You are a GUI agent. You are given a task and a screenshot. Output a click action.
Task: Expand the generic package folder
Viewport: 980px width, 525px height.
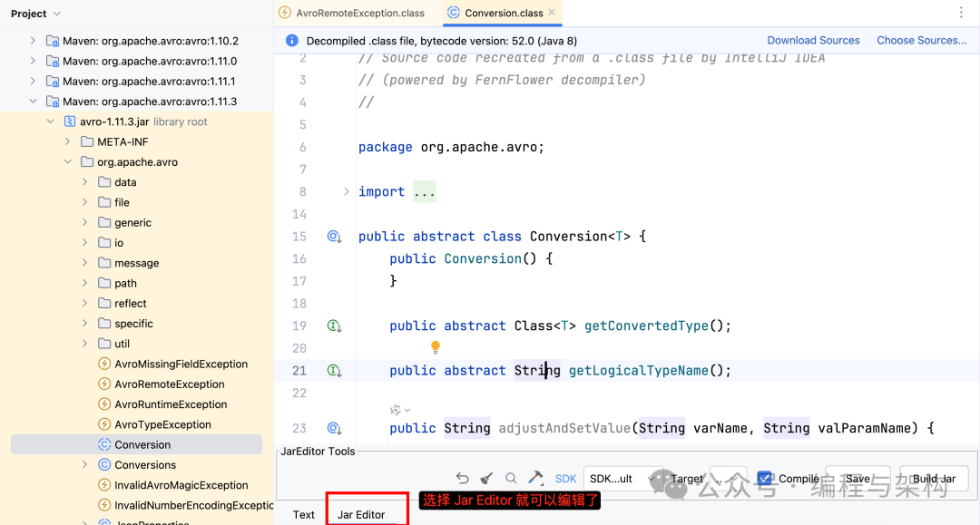point(85,222)
